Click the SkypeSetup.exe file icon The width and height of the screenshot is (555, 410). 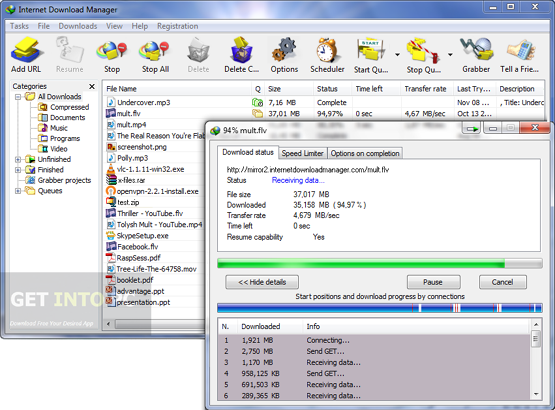pyautogui.click(x=111, y=235)
